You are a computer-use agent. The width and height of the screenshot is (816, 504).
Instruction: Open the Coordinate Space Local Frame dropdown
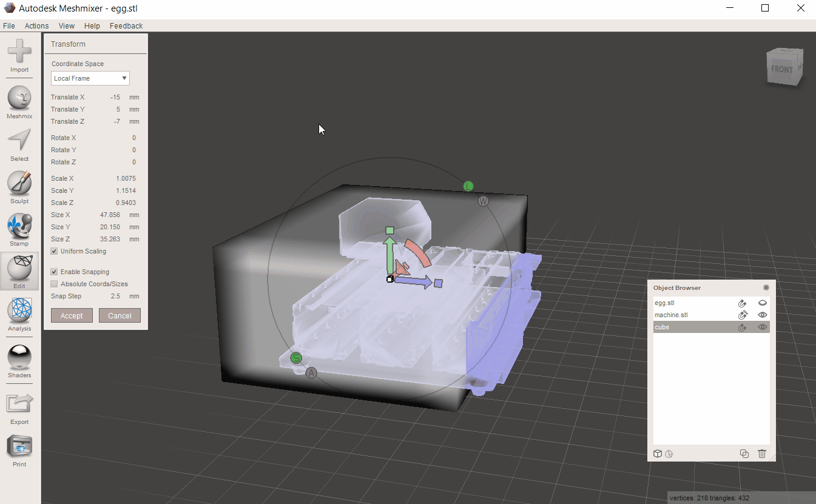[x=90, y=78]
